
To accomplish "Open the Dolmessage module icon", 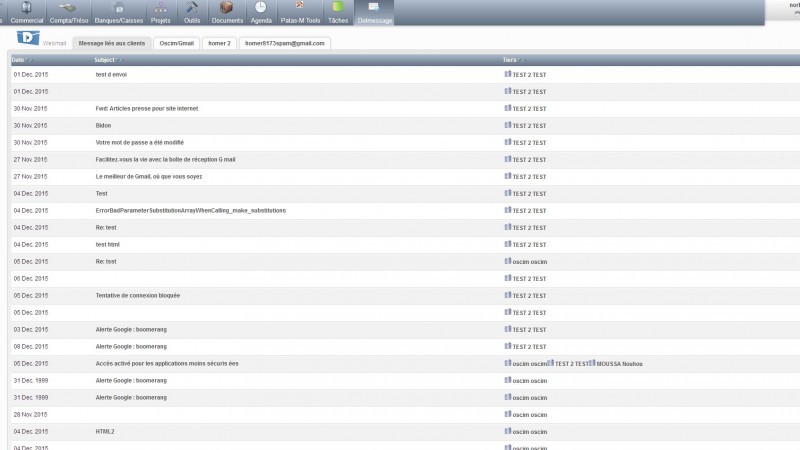I will [374, 7].
